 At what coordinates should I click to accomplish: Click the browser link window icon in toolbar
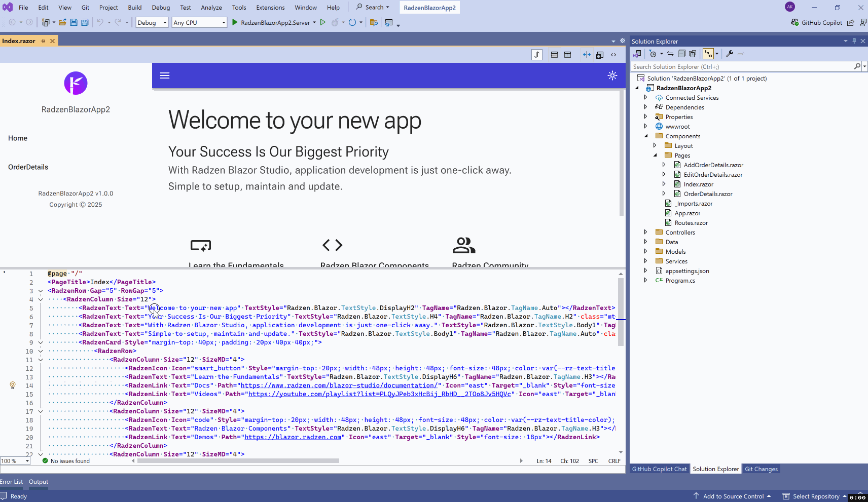[x=389, y=22]
